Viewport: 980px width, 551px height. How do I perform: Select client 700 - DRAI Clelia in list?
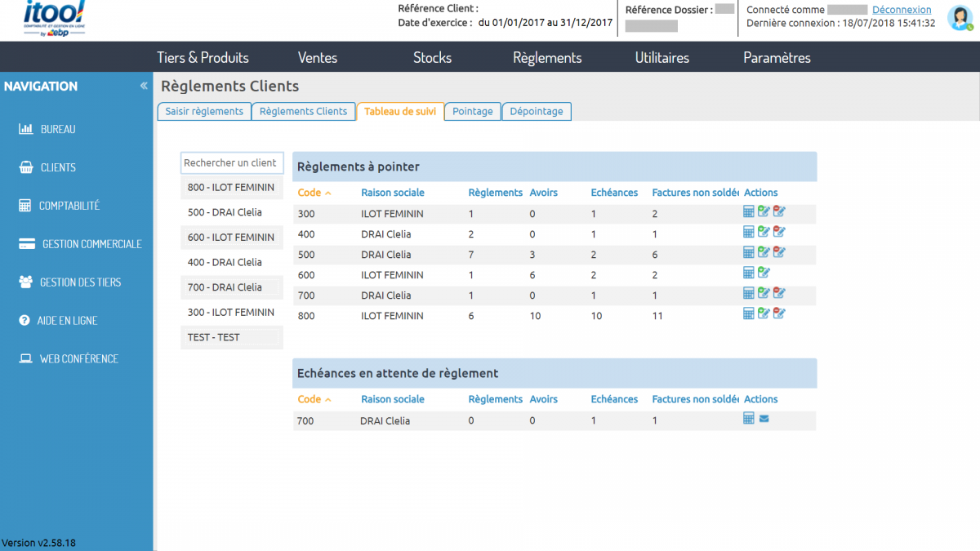click(x=232, y=287)
